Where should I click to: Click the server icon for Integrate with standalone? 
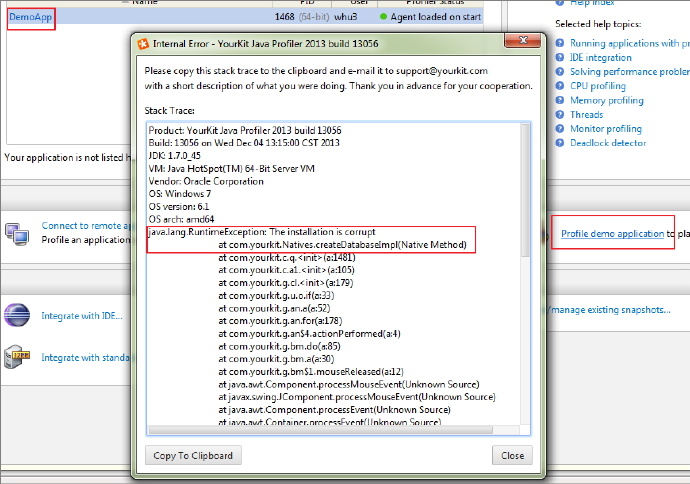[17, 356]
